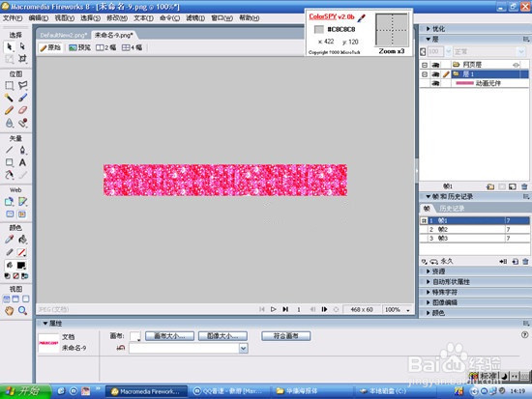Image resolution: width=532 pixels, height=399 pixels.
Task: Expand the 图像编辑 panel
Action: tap(429, 302)
